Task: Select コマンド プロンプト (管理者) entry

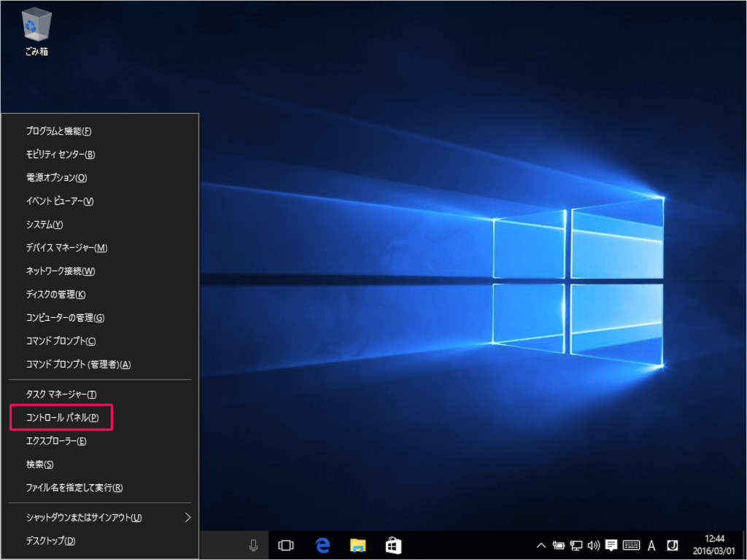Action: pyautogui.click(x=78, y=365)
